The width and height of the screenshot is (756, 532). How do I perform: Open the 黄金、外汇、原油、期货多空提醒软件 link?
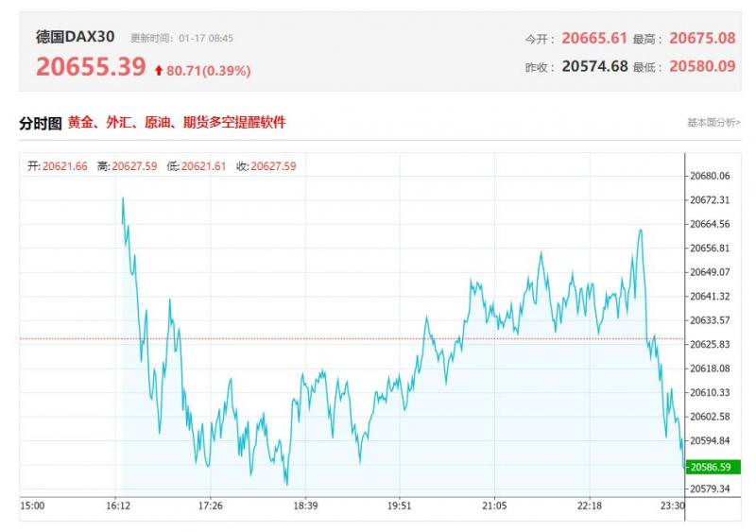coord(177,122)
